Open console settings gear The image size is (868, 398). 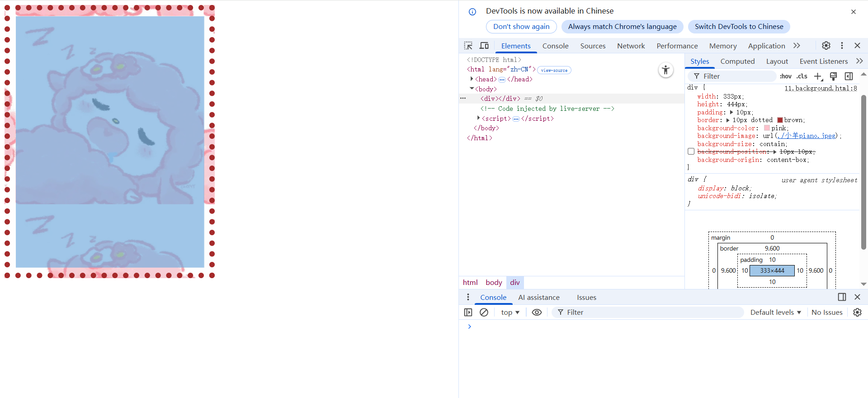[857, 313]
